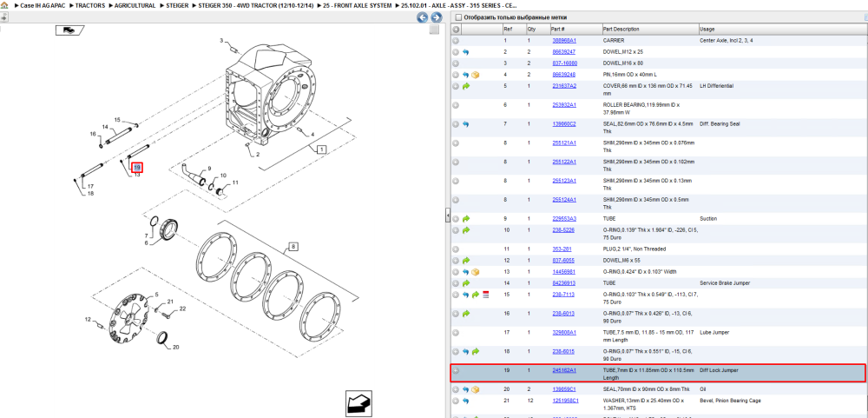This screenshot has width=868, height=418.
Task: Click box icon on ref 13 O-RING row
Action: click(476, 272)
